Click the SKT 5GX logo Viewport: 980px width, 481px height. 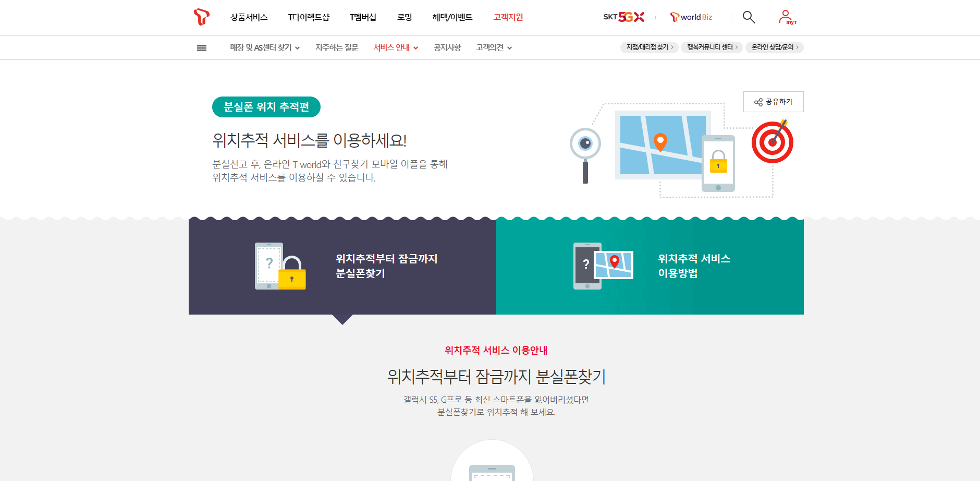point(624,17)
